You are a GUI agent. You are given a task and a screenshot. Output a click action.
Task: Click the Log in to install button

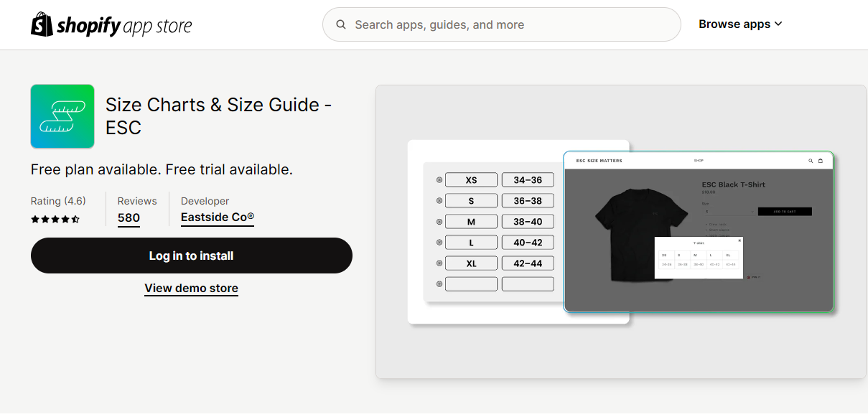191,256
